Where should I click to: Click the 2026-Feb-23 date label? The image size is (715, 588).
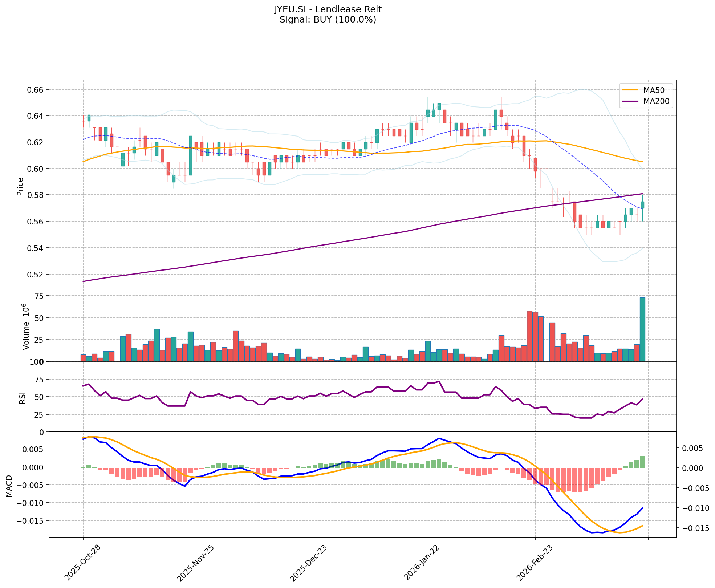535,563
